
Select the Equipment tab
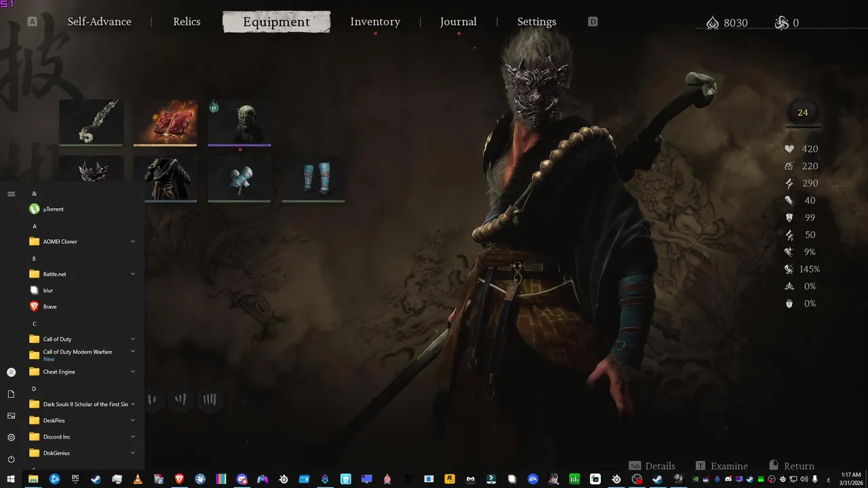point(277,22)
